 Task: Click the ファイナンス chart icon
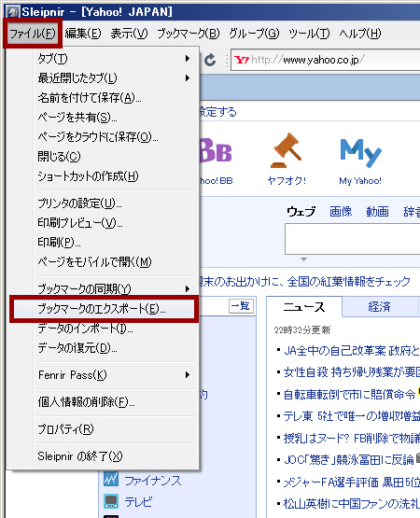[111, 479]
